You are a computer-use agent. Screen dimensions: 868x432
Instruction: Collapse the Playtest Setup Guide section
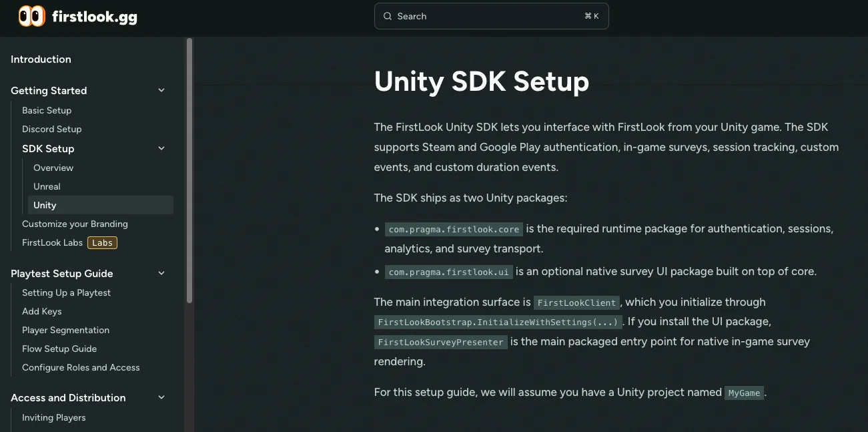161,273
